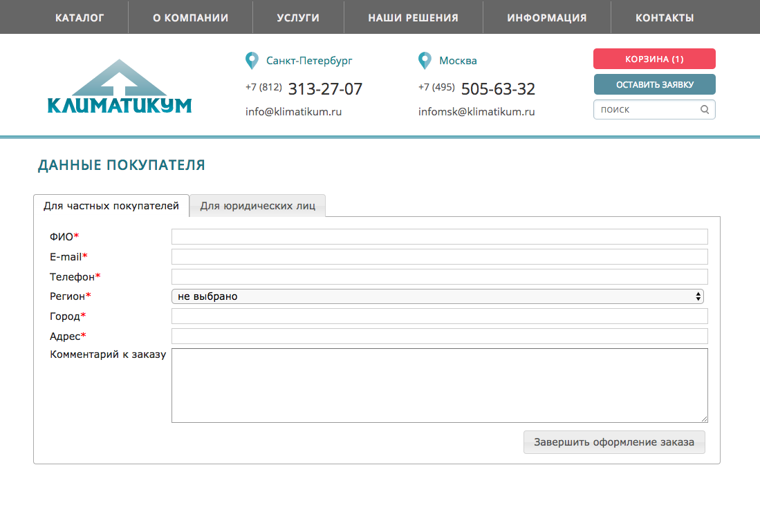Open the Наши решения menu item
Screen dimensions: 760x532
[x=413, y=17]
